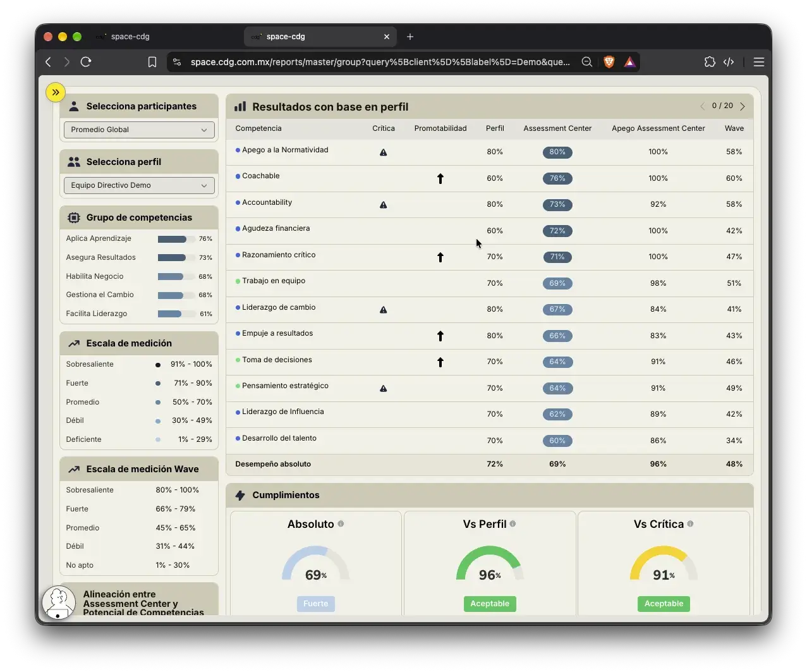Image resolution: width=807 pixels, height=672 pixels.
Task: Click the Desempeño absoluto total row label
Action: pyautogui.click(x=273, y=464)
